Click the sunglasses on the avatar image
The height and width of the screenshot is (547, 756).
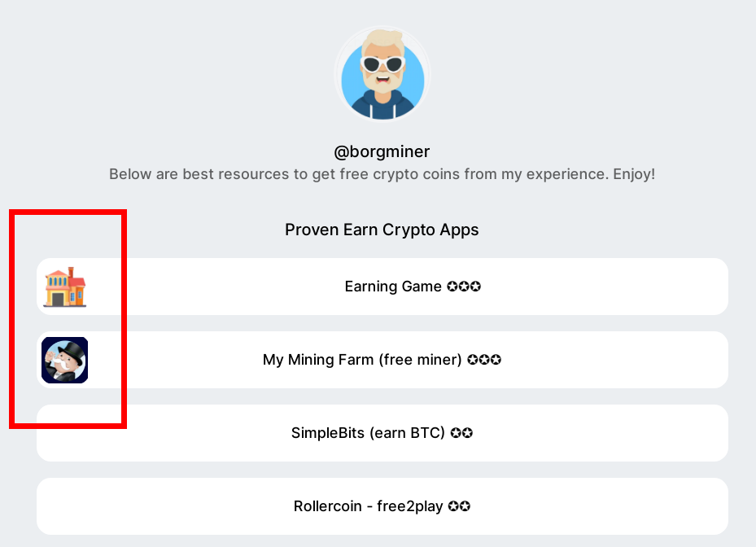click(x=382, y=63)
